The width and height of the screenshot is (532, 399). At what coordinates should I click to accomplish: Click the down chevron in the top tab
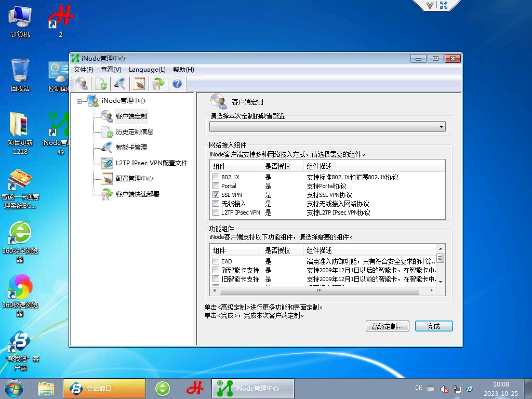point(430,5)
